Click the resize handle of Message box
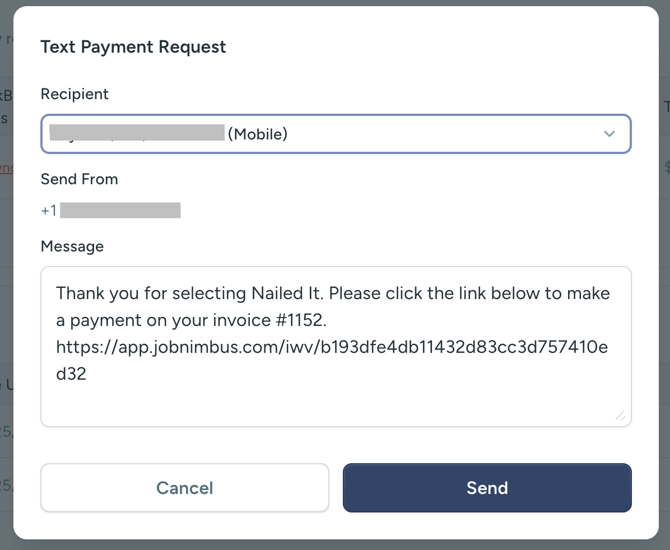This screenshot has width=670, height=550. coord(620,415)
